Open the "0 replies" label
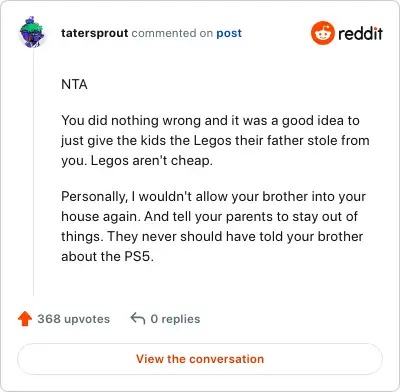 175,319
